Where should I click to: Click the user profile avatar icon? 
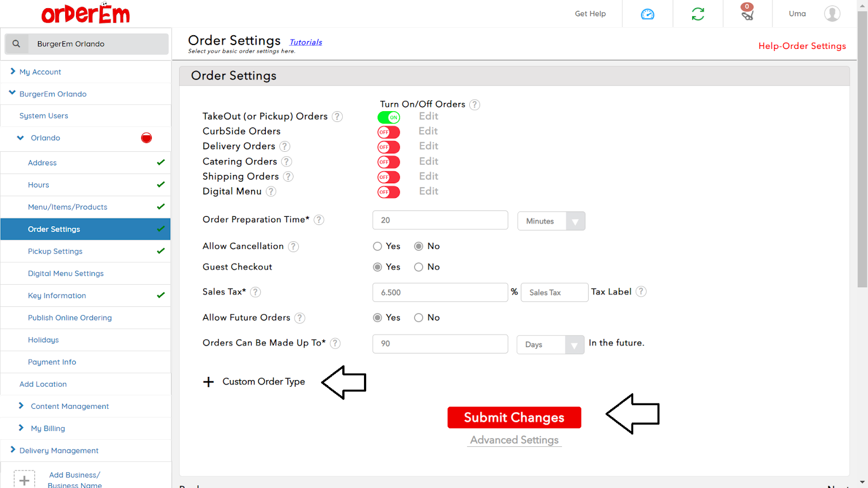tap(832, 14)
